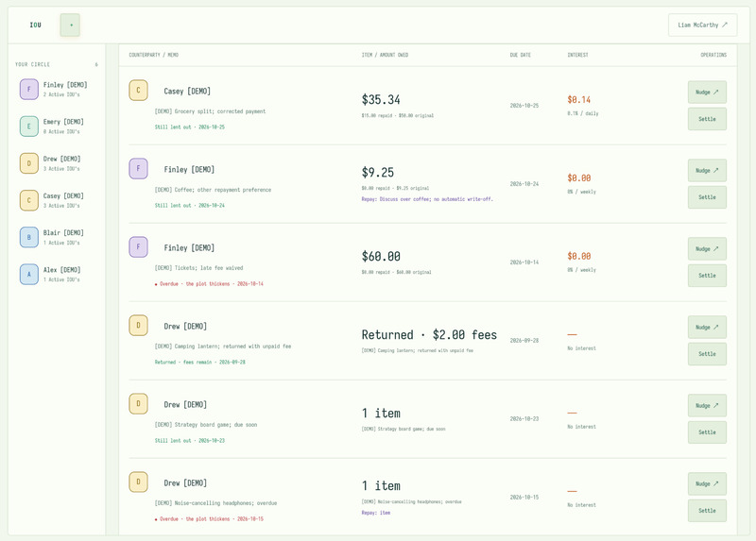756x541 pixels.
Task: Select Casey's avatar in Your Circle sidebar
Action: point(29,200)
